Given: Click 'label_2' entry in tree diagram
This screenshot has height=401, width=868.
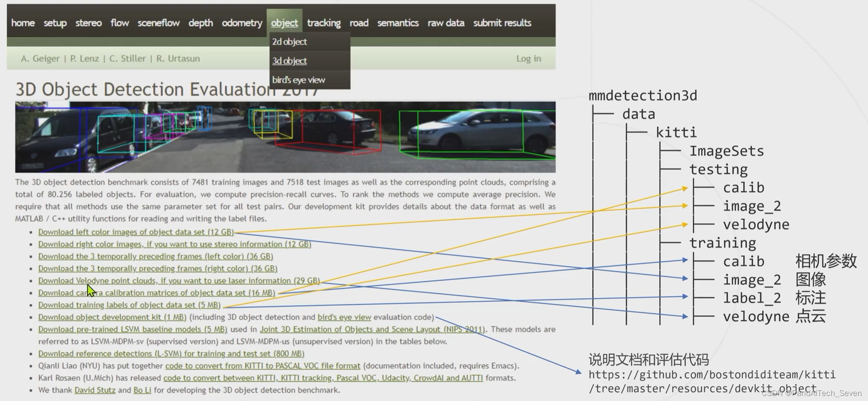Looking at the screenshot, I should (752, 298).
